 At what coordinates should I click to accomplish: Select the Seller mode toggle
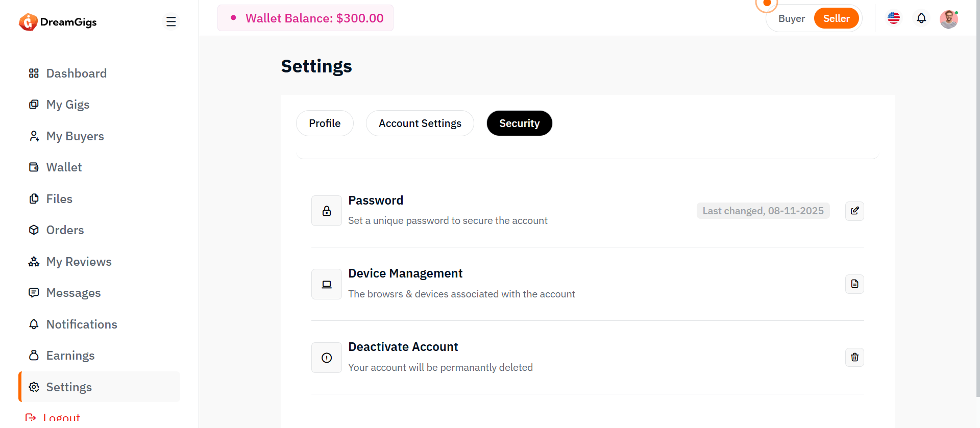[836, 18]
